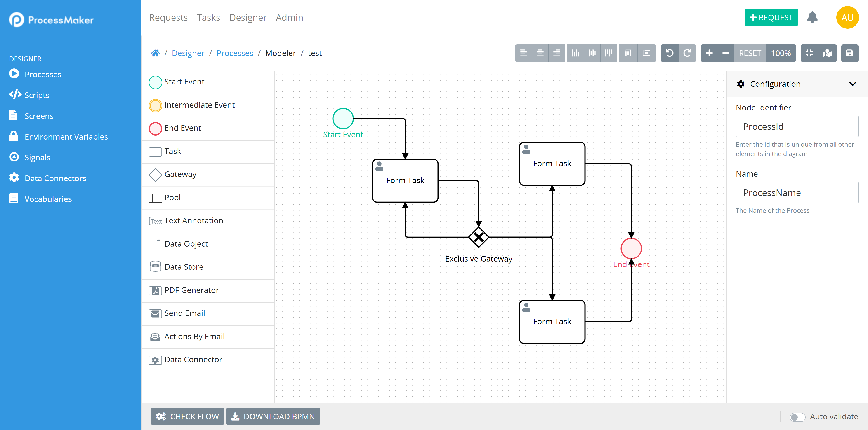Open the Designer top menu

248,18
